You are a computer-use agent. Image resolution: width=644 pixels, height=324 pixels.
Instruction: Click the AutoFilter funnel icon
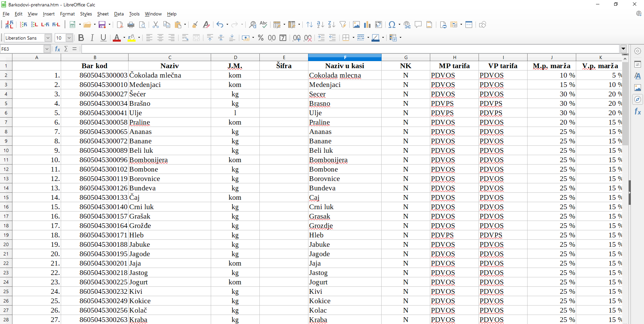343,25
